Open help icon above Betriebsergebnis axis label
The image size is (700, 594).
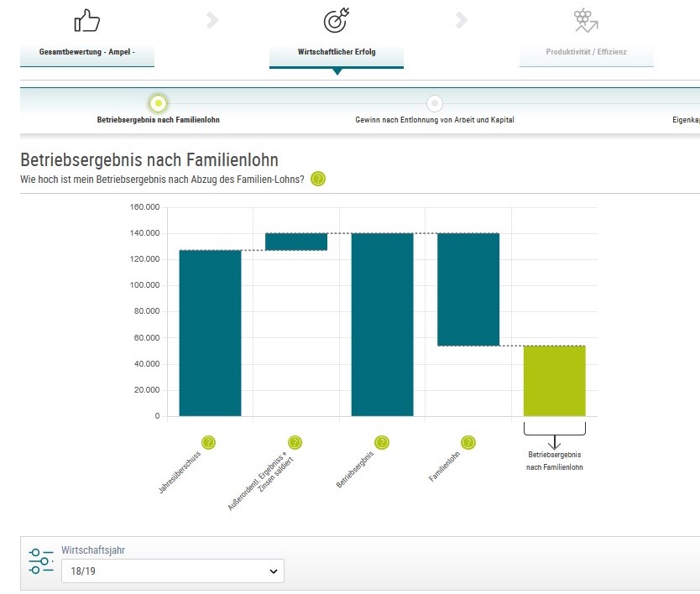[x=382, y=442]
